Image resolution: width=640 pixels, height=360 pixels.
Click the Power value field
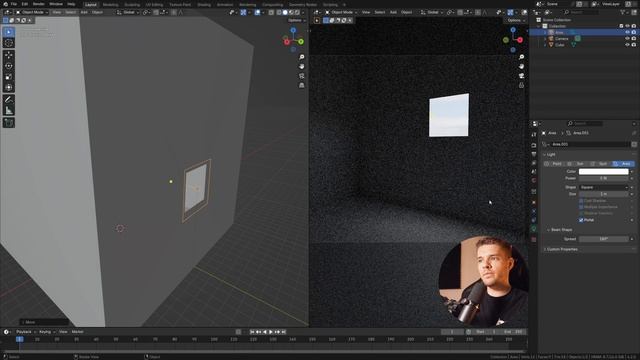coord(603,178)
